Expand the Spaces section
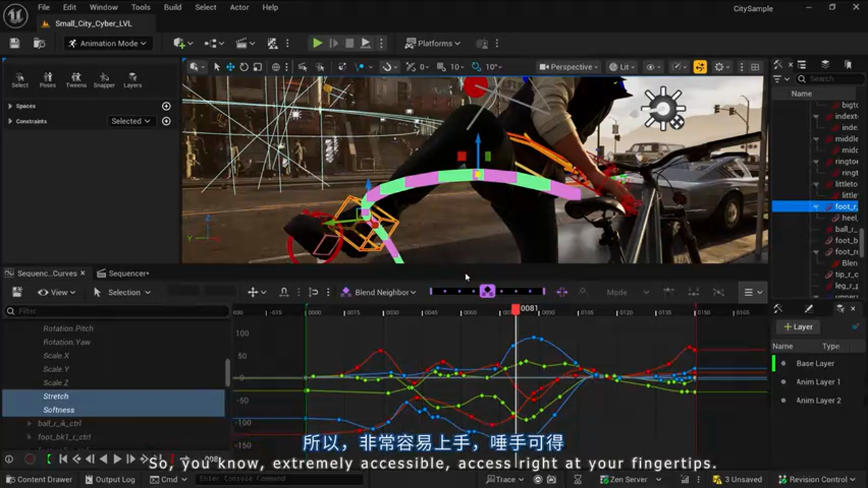This screenshot has height=488, width=868. point(9,106)
